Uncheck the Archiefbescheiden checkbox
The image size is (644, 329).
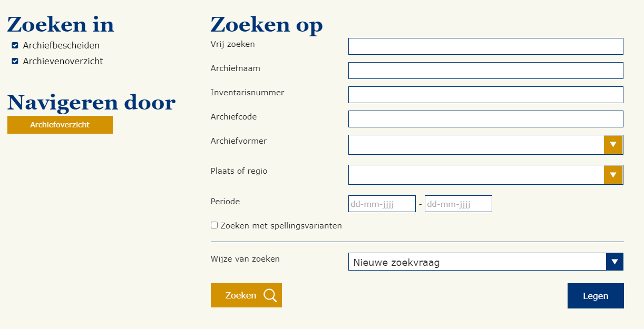15,45
